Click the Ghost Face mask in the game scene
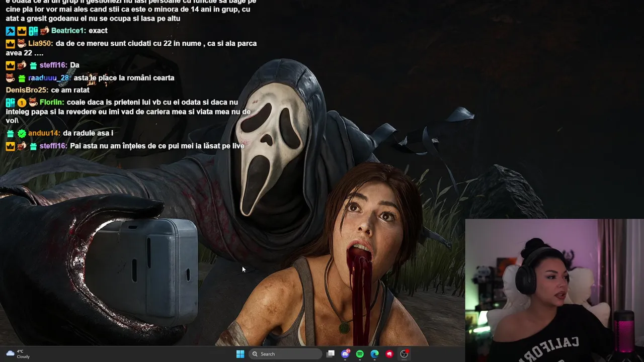 pyautogui.click(x=273, y=148)
